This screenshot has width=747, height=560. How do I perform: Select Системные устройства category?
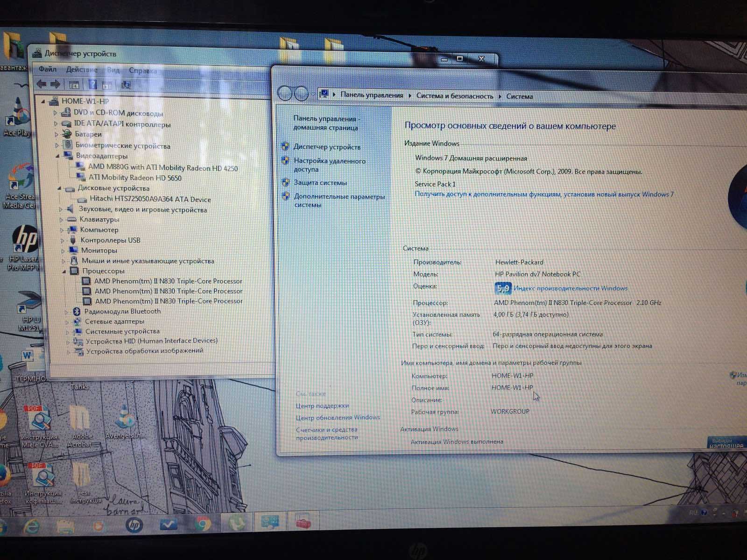(x=122, y=331)
